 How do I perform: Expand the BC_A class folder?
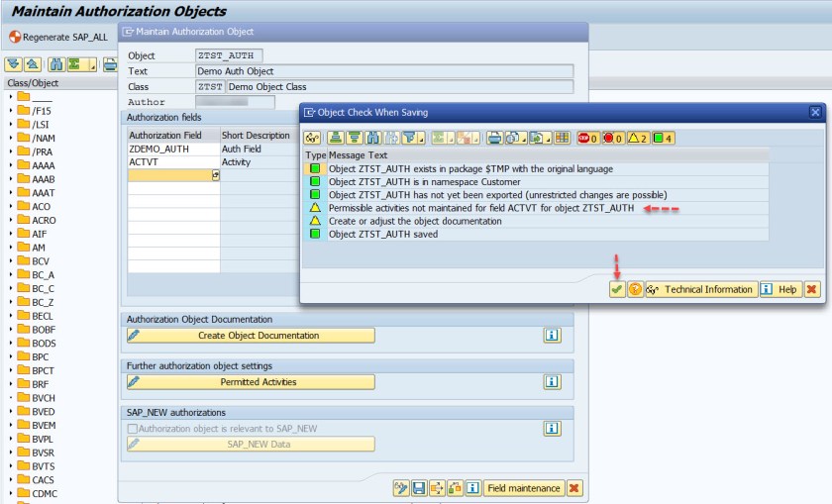pyautogui.click(x=11, y=275)
